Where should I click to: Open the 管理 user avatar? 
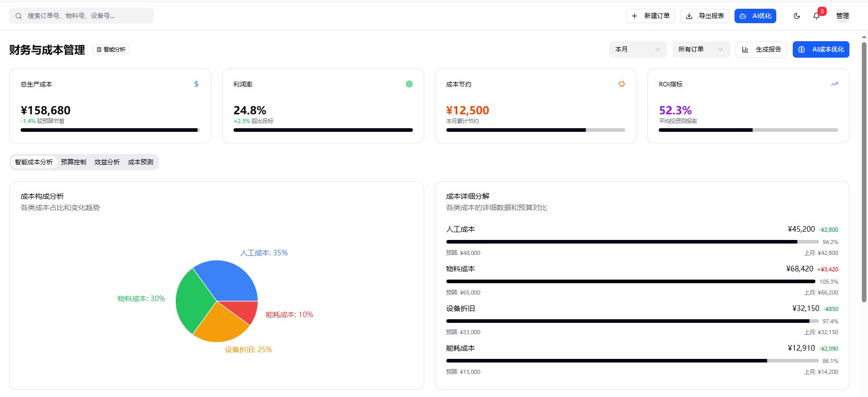pyautogui.click(x=843, y=16)
